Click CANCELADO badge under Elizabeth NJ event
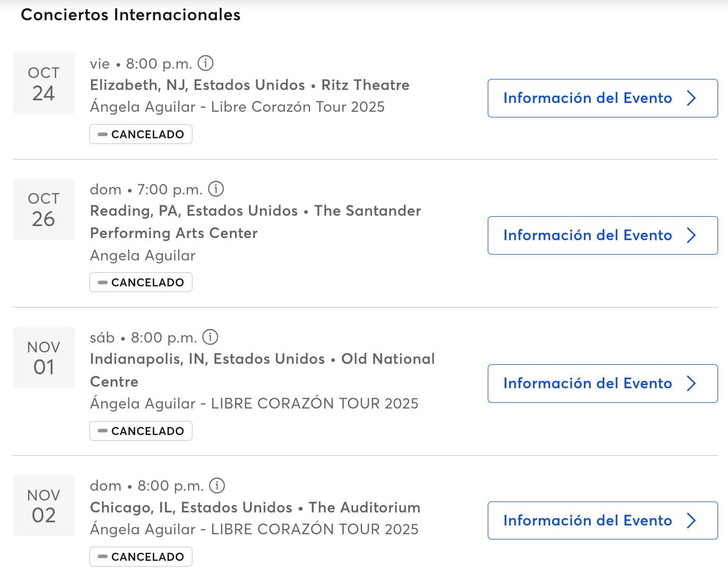The width and height of the screenshot is (728, 580). click(x=141, y=134)
